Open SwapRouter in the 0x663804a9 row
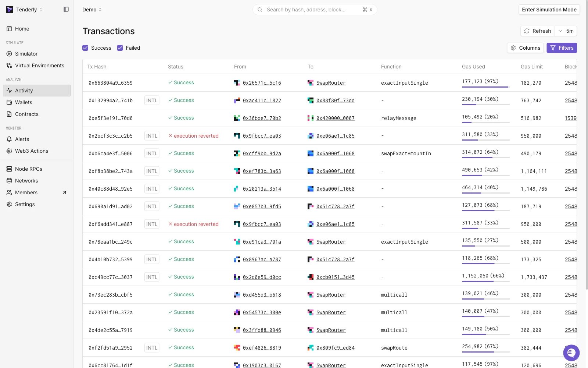Viewport: 588px width, 368px height. tap(331, 83)
